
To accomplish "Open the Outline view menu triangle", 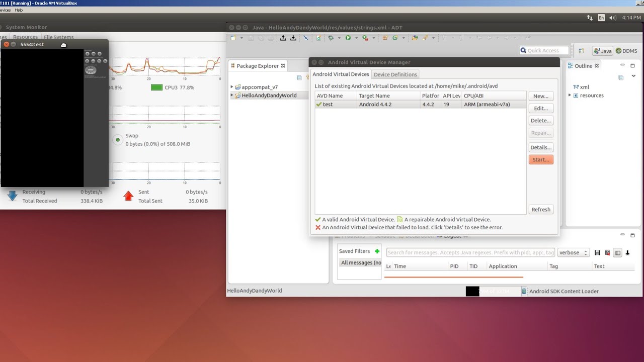I will 633,76.
